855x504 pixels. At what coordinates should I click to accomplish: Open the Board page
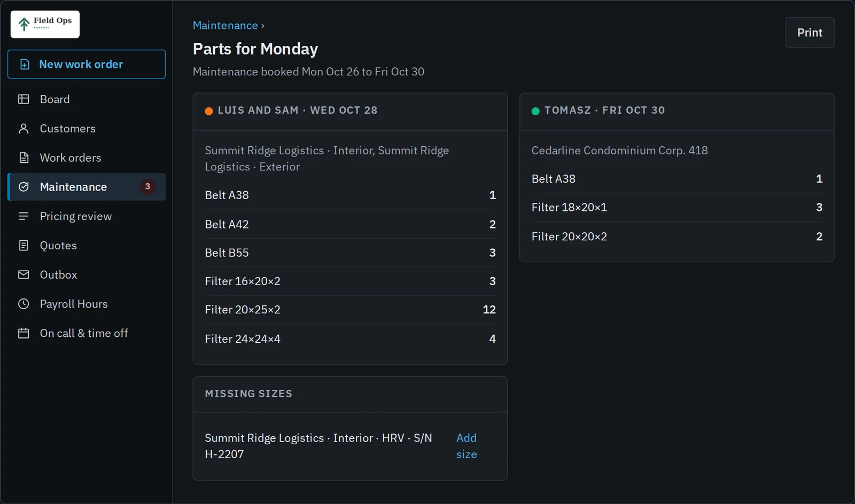87,99
